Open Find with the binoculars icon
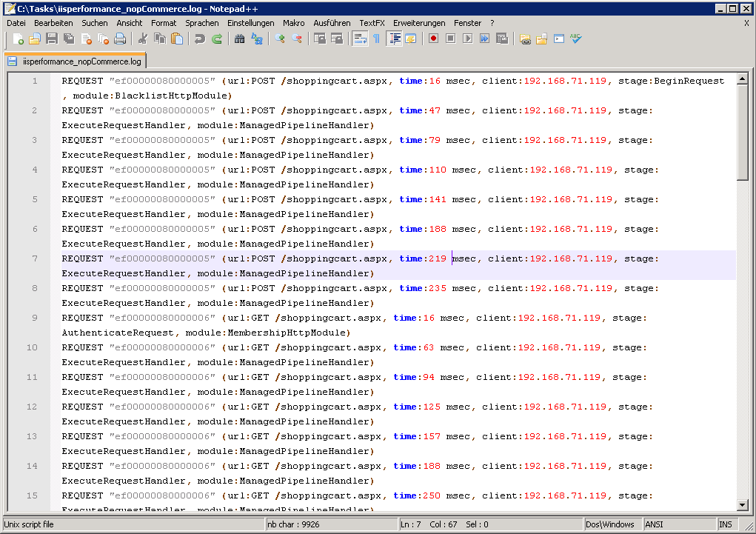The image size is (756, 534). (x=239, y=39)
